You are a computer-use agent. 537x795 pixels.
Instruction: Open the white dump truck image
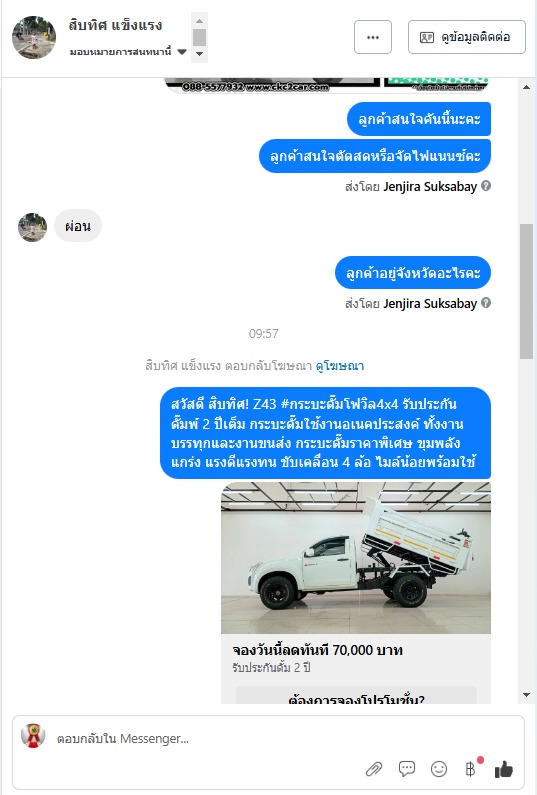356,558
